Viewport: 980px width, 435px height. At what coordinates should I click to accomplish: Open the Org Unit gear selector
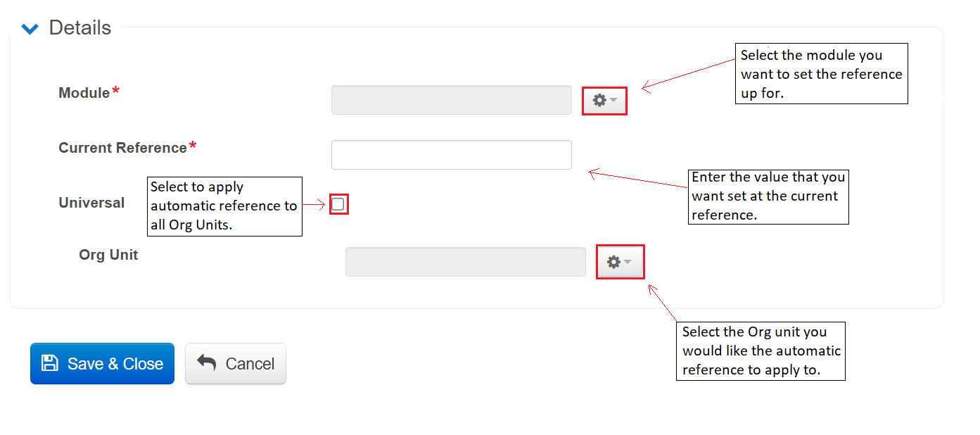tap(613, 262)
